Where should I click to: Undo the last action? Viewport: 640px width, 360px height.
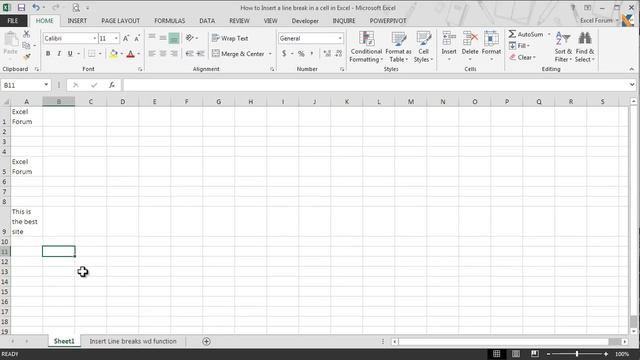(x=36, y=7)
